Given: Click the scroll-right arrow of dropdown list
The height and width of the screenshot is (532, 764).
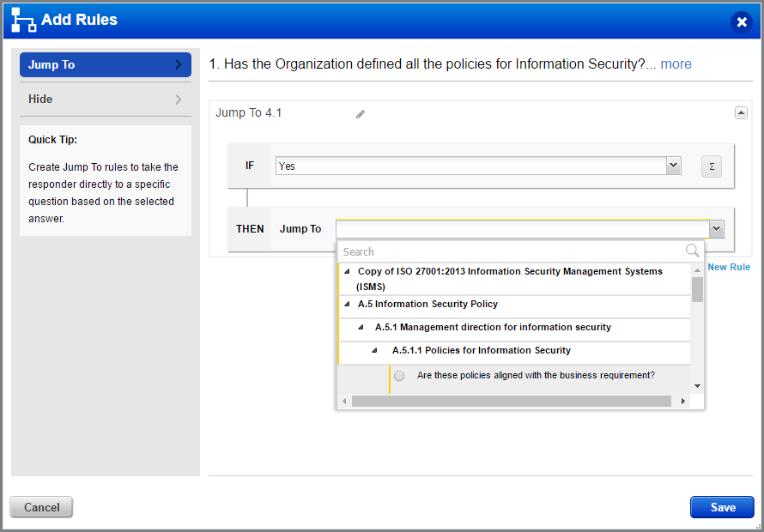Looking at the screenshot, I should [683, 401].
